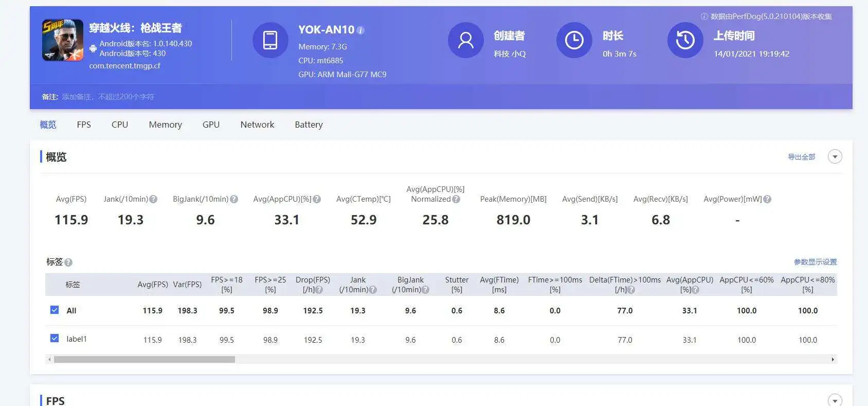Viewport: 868px width, 406px height.
Task: Click the Stutter [%] column header
Action: click(457, 285)
